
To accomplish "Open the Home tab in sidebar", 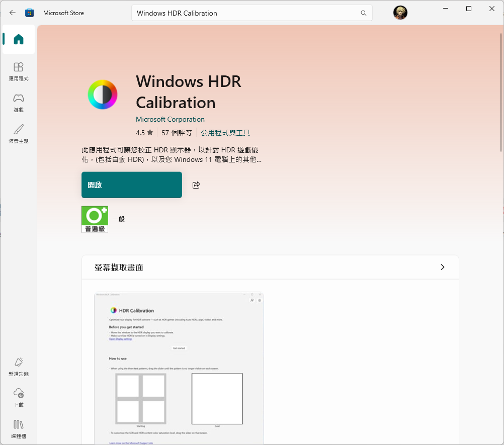I will (18, 39).
